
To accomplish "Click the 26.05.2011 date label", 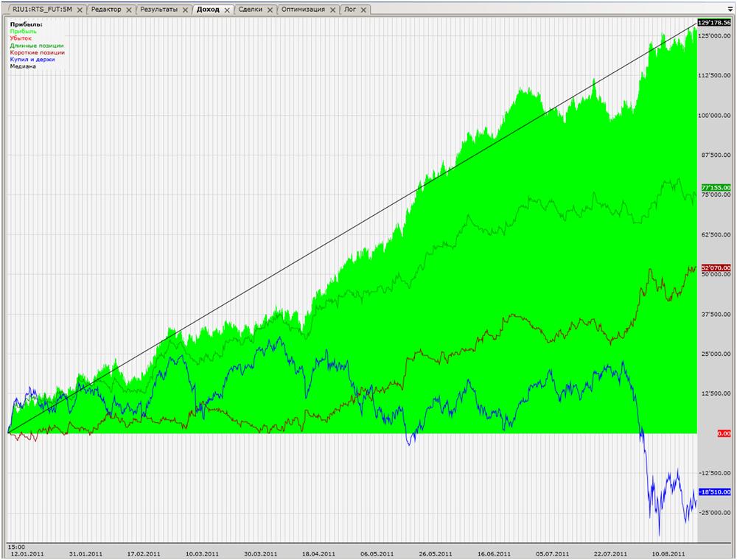I will click(436, 554).
